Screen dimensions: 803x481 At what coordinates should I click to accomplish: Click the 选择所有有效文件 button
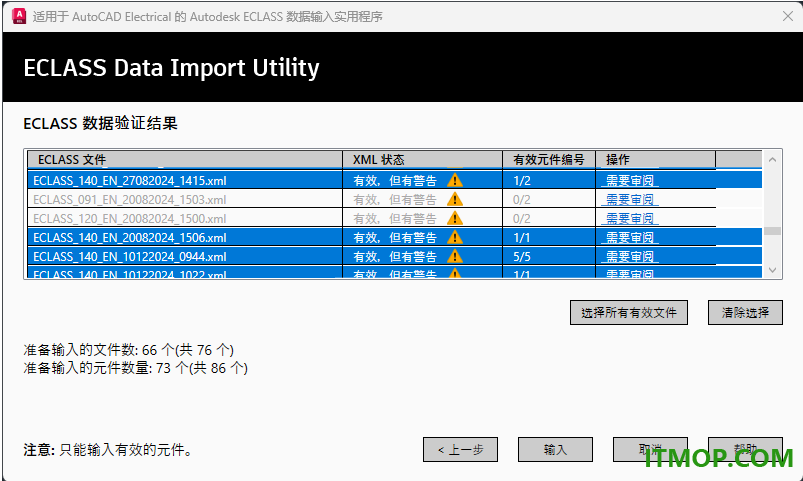pyautogui.click(x=629, y=312)
